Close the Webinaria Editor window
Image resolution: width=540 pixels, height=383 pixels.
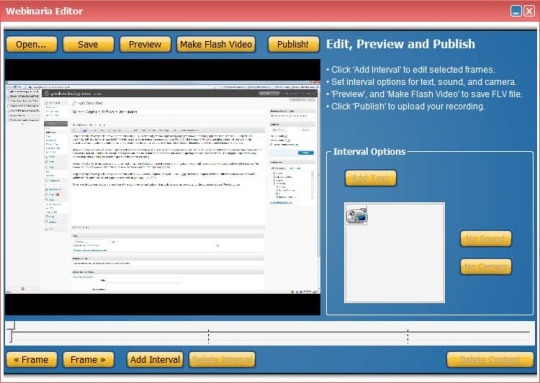coord(529,11)
